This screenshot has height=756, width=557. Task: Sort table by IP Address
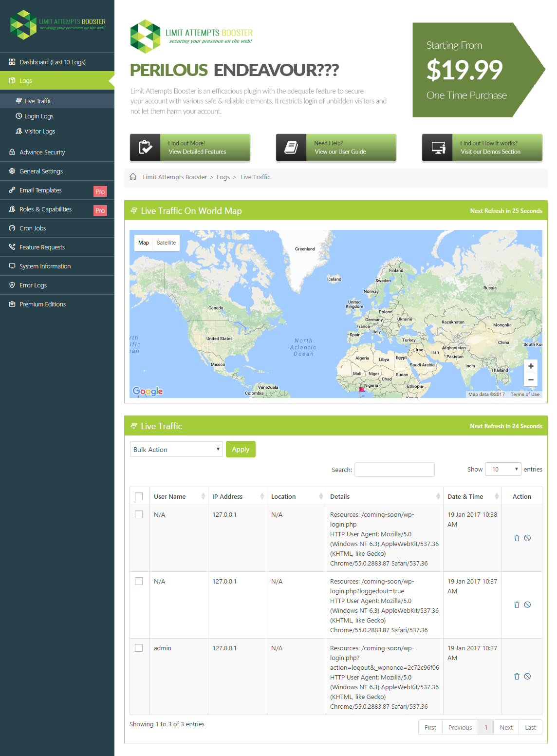pyautogui.click(x=238, y=496)
